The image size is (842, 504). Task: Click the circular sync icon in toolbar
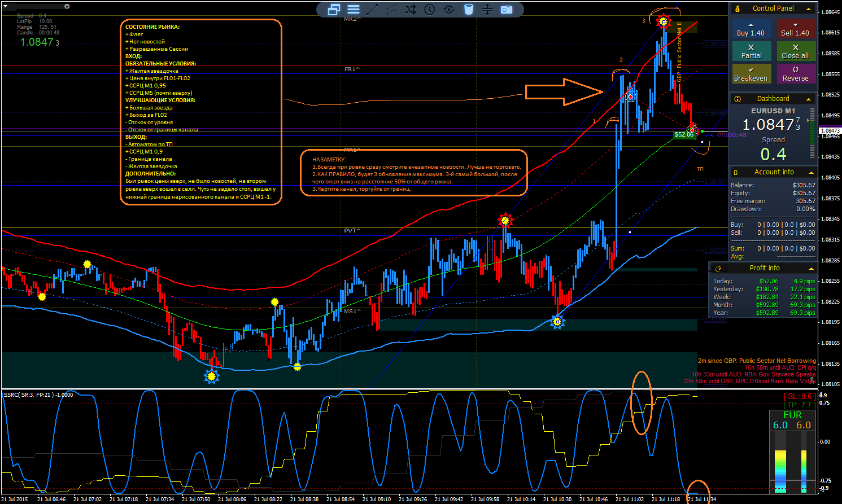click(x=449, y=10)
